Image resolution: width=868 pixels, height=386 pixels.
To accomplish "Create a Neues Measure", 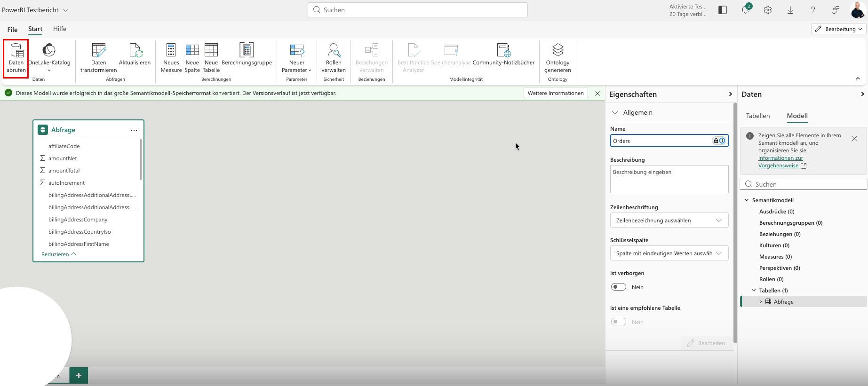I will click(x=171, y=58).
